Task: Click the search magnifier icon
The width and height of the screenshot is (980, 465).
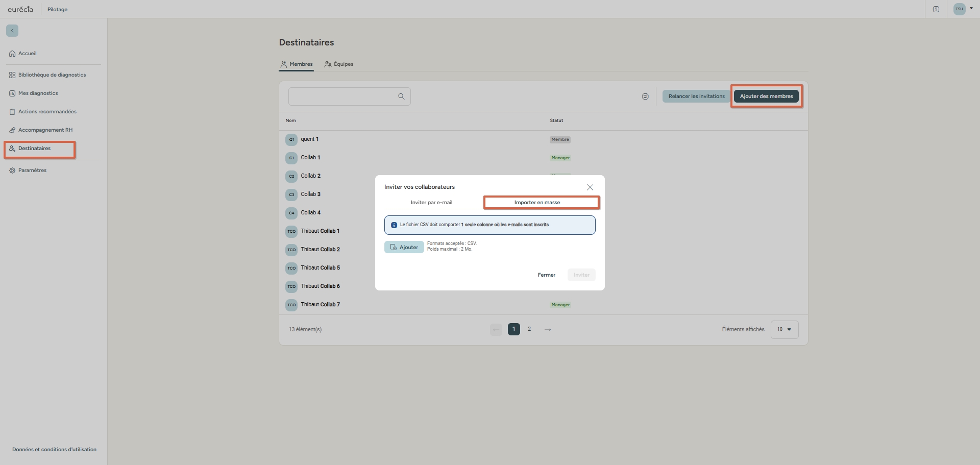Action: [401, 96]
